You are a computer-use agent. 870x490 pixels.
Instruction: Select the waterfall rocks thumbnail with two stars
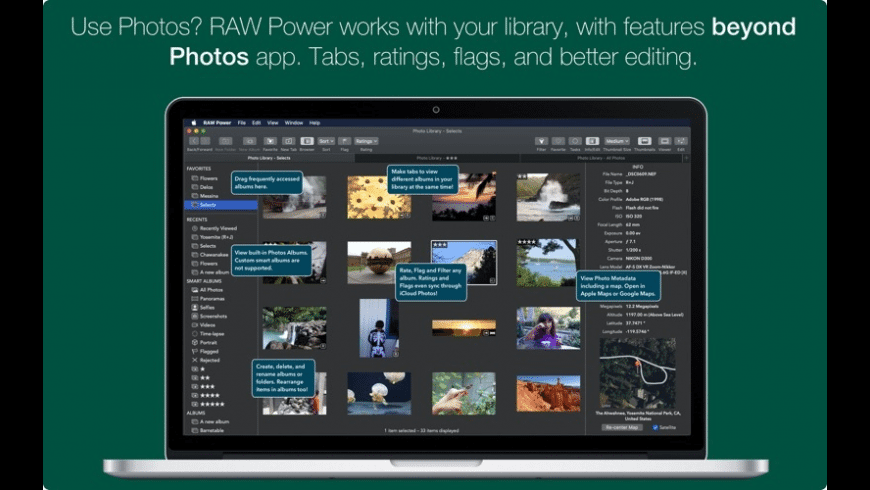[548, 197]
